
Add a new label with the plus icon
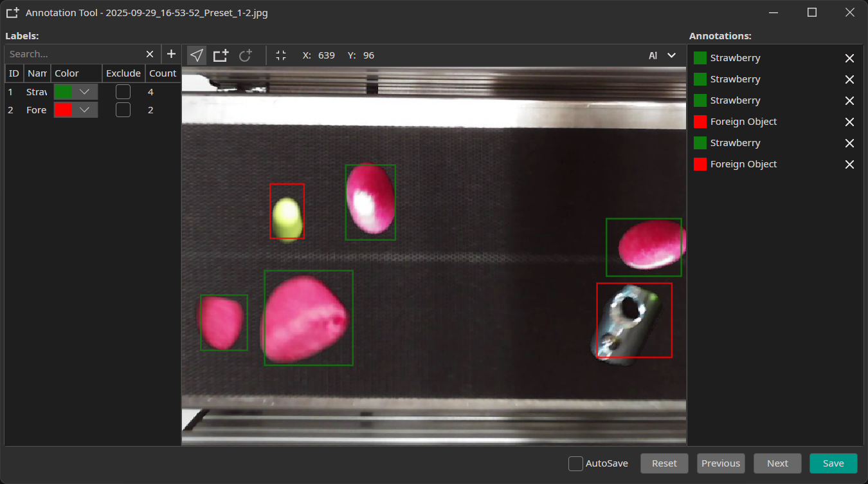(x=171, y=54)
